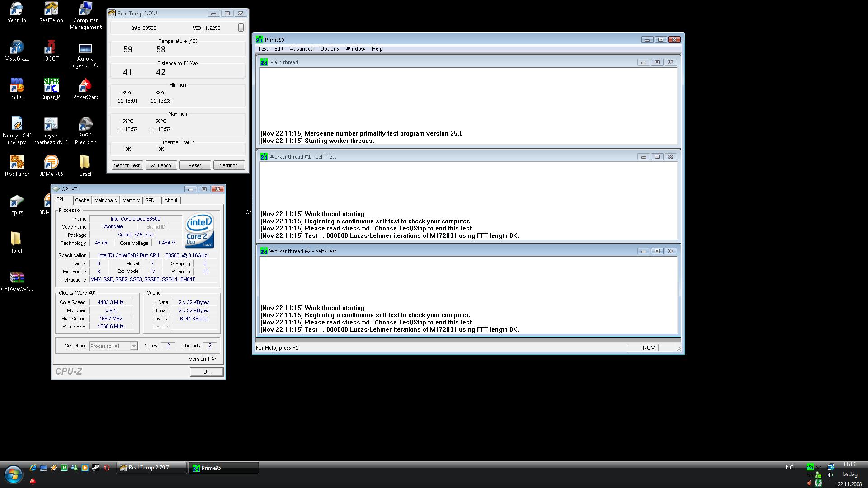Click the CPU-Z title bar icon
Viewport: 868px width, 488px height.
click(x=57, y=189)
